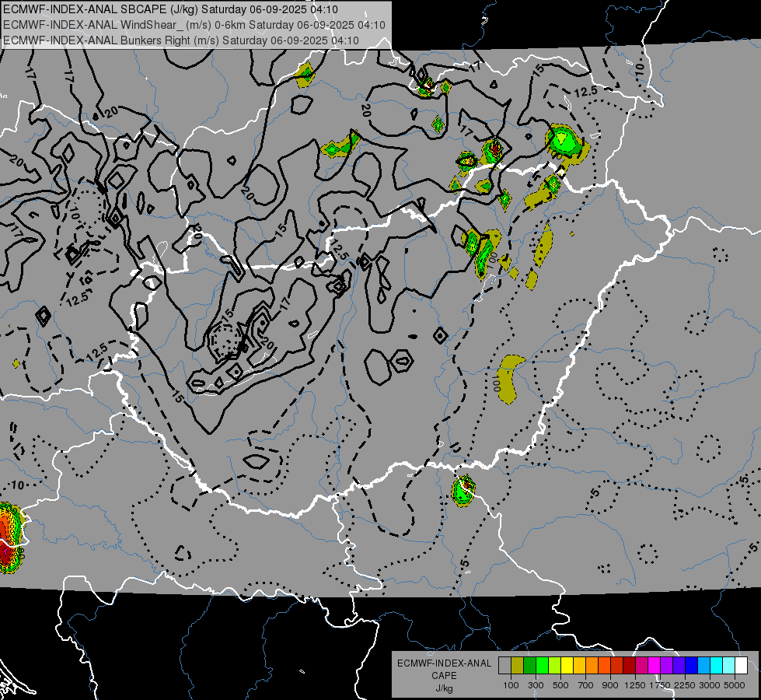761x700 pixels.
Task: Click the ECMWF-INDEX-ANAL label in the legend
Action: pos(444,663)
